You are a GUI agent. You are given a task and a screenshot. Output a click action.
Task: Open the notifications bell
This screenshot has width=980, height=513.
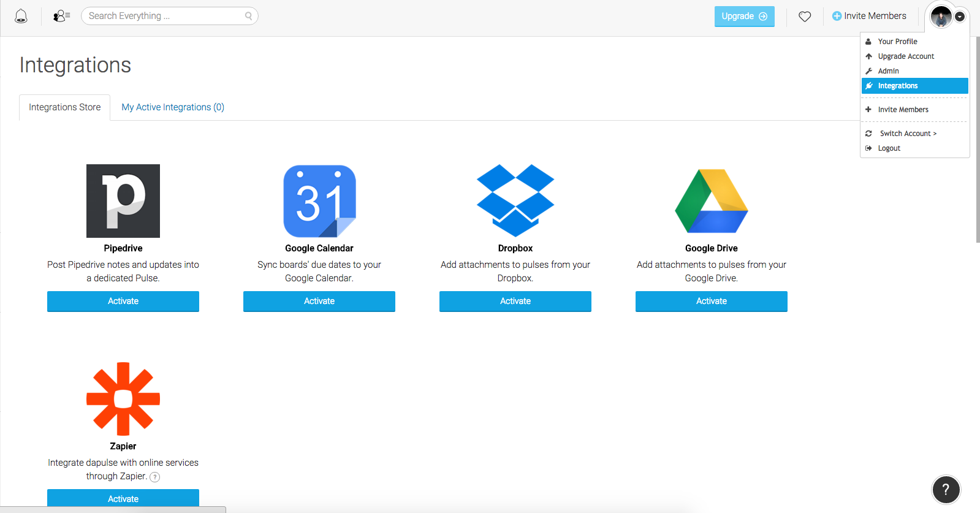point(21,16)
